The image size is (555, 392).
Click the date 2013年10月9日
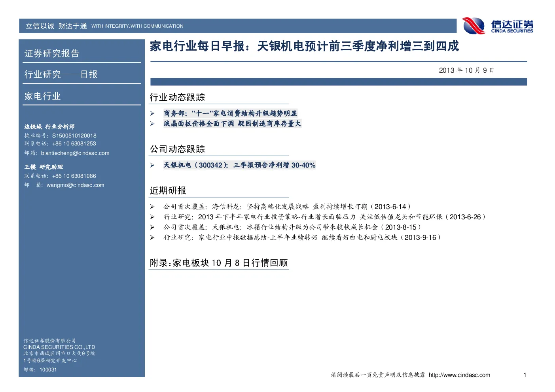click(x=466, y=70)
